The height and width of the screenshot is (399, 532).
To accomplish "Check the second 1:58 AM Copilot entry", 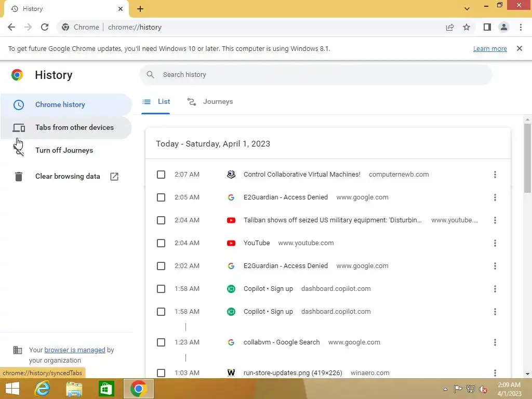I will pyautogui.click(x=161, y=312).
